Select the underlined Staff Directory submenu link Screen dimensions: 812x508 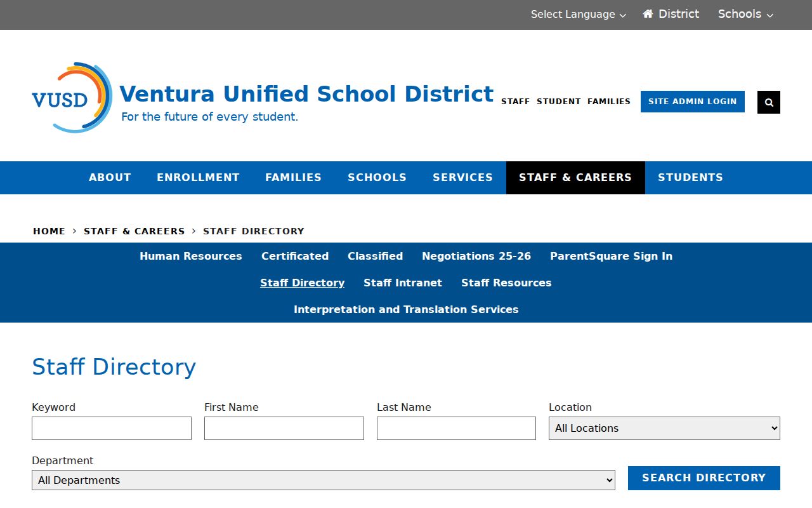pos(302,283)
